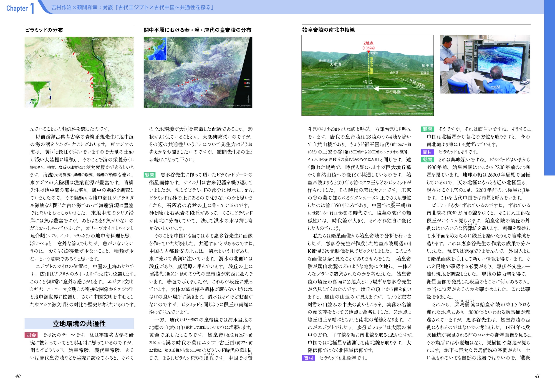
Task: Open the photo of researchers viewing the monitor
Action: click(485, 64)
